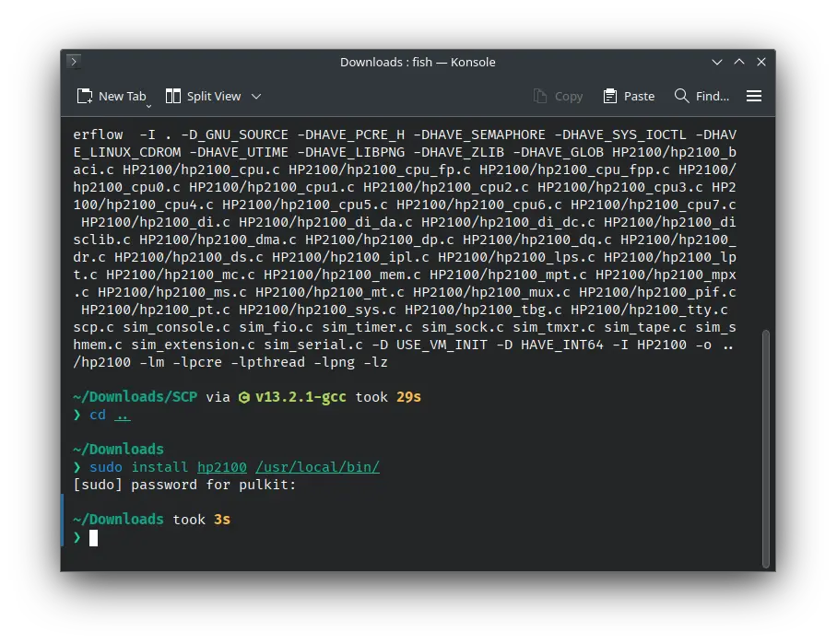837x644 pixels.
Task: Click the v13.2.1-gcc version text
Action: coord(301,397)
